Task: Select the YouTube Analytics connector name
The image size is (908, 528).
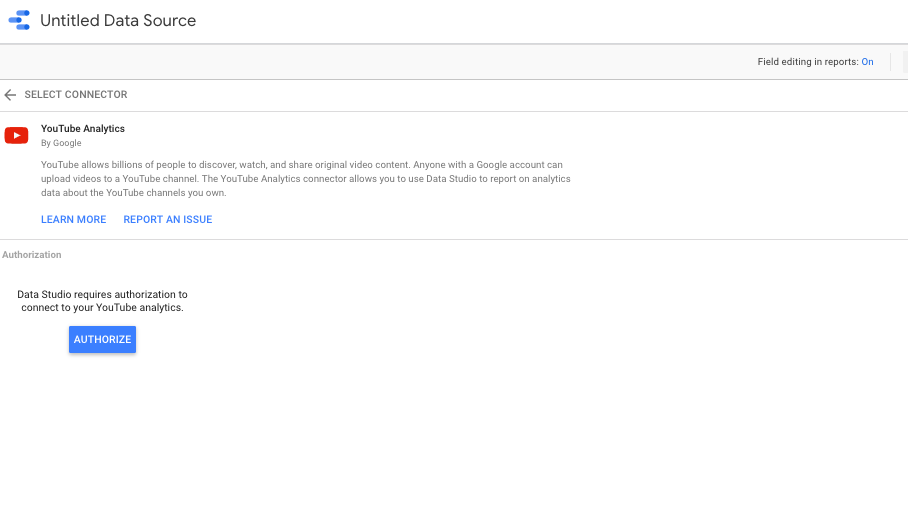Action: click(x=83, y=129)
